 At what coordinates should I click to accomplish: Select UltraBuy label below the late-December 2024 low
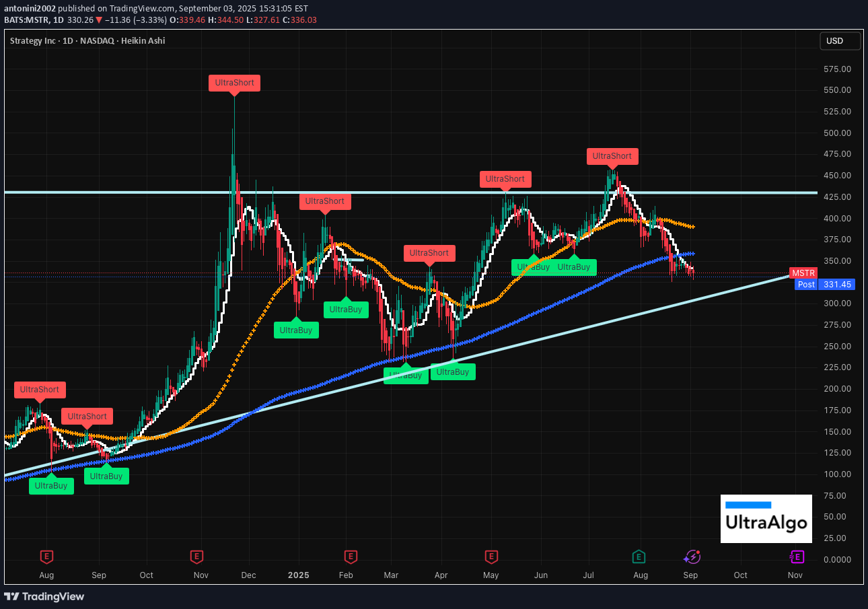pos(297,330)
